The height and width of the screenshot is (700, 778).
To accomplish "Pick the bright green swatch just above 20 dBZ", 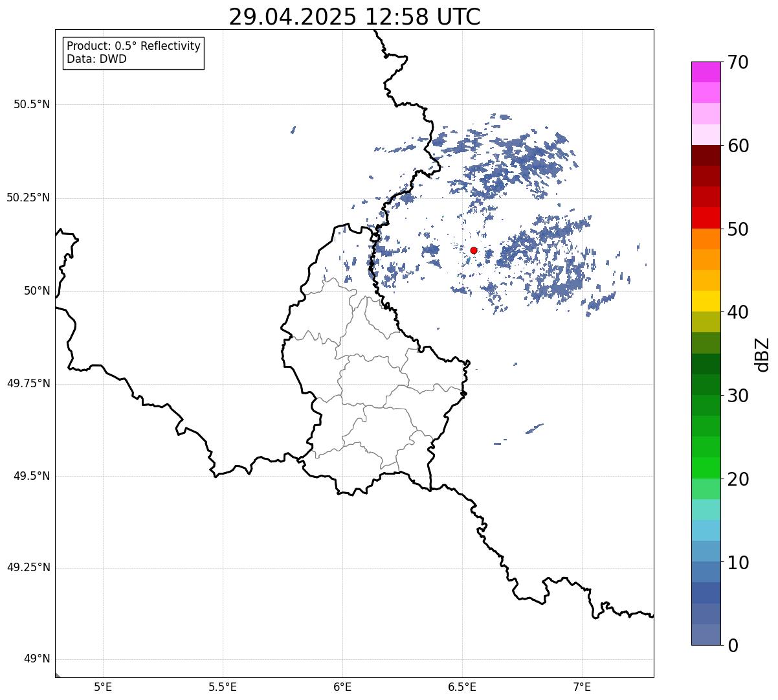I will point(706,468).
